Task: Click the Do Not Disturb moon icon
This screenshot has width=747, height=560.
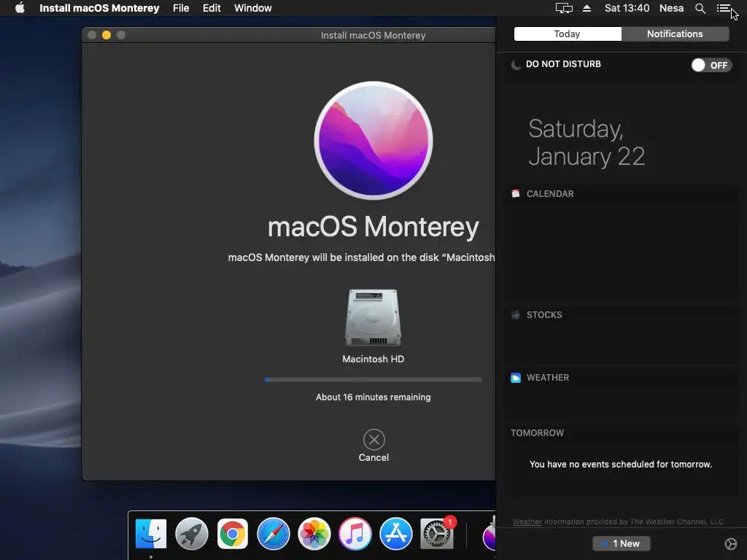Action: tap(516, 65)
